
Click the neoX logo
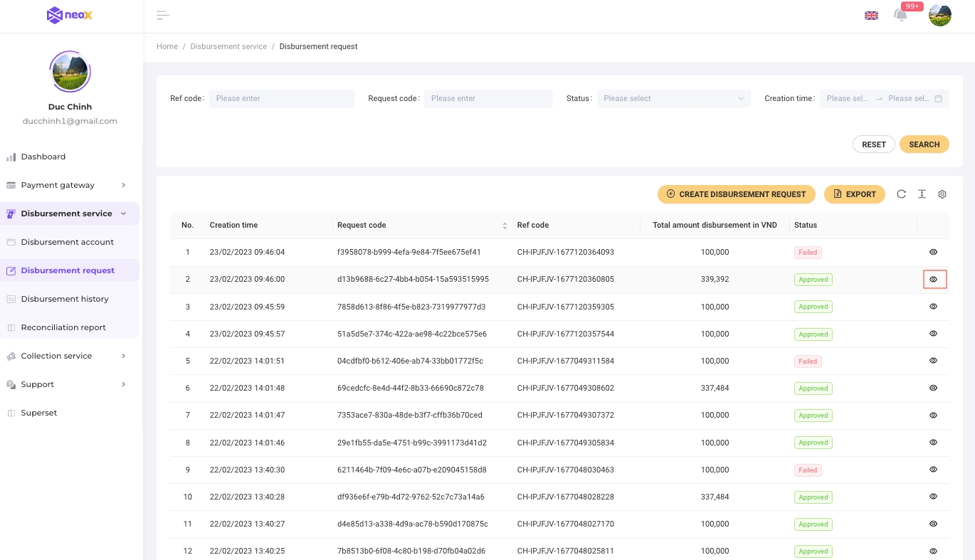(70, 16)
